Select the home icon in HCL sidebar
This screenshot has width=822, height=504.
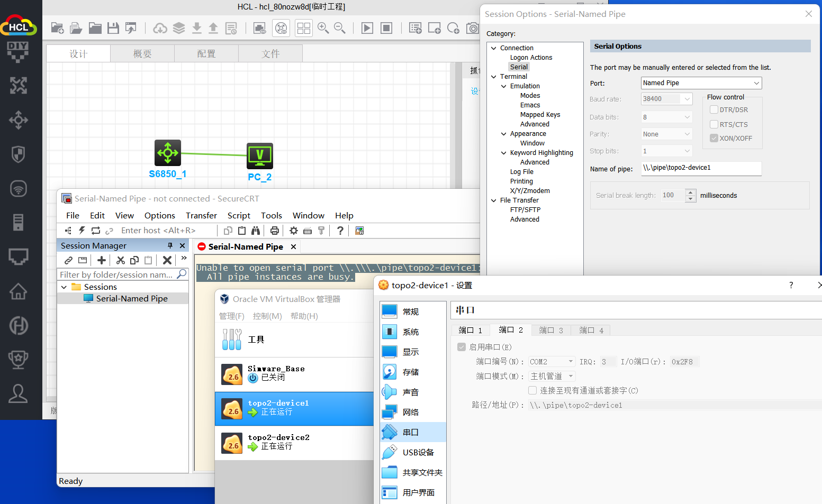18,291
